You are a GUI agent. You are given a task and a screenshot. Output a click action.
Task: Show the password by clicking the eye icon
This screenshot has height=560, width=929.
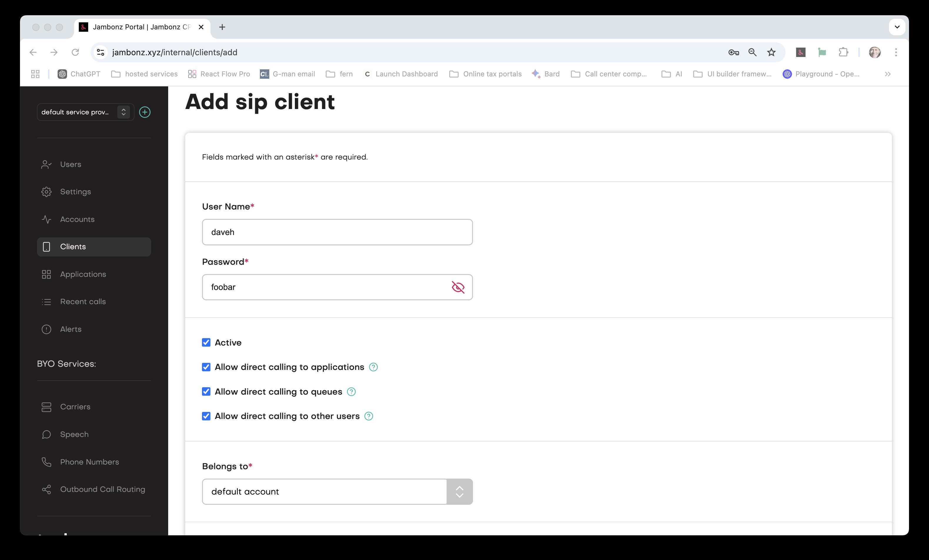(458, 287)
